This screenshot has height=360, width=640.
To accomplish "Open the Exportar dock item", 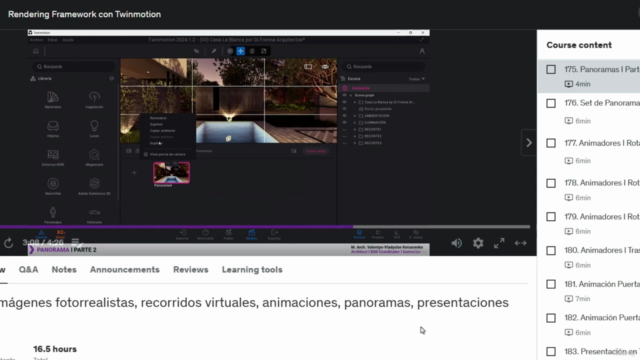I will 274,234.
